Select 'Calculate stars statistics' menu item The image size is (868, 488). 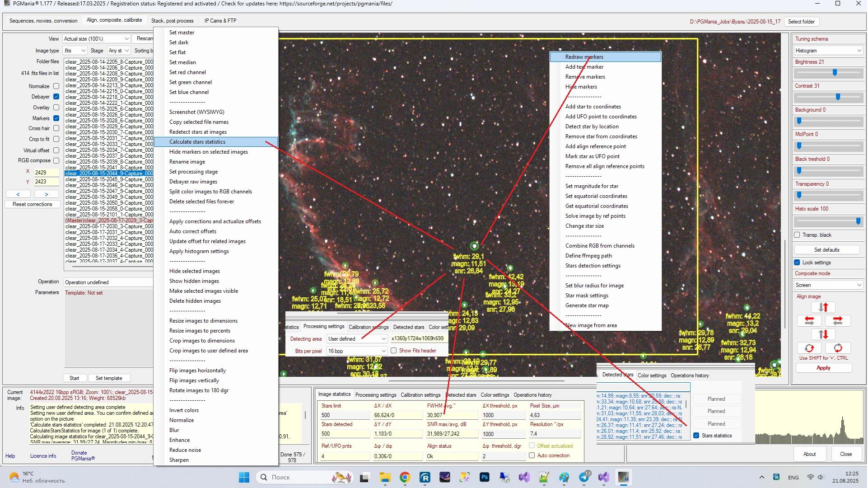(x=216, y=142)
